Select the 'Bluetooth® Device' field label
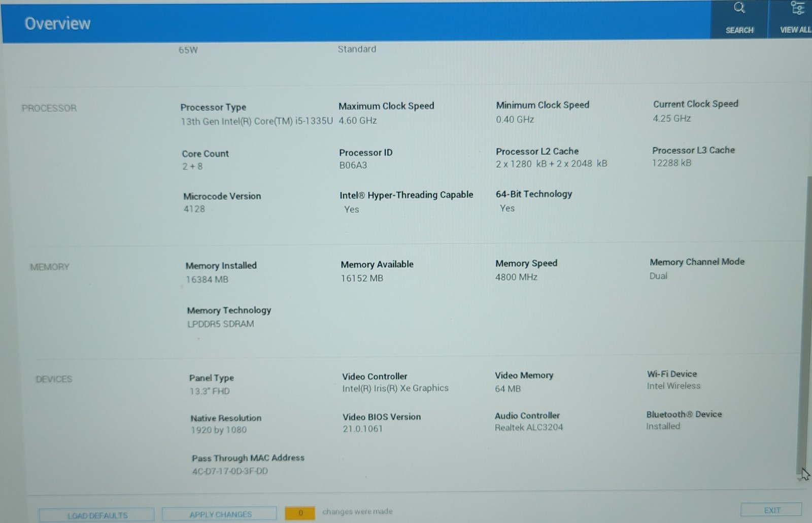Viewport: 812px width, 523px height. click(684, 414)
